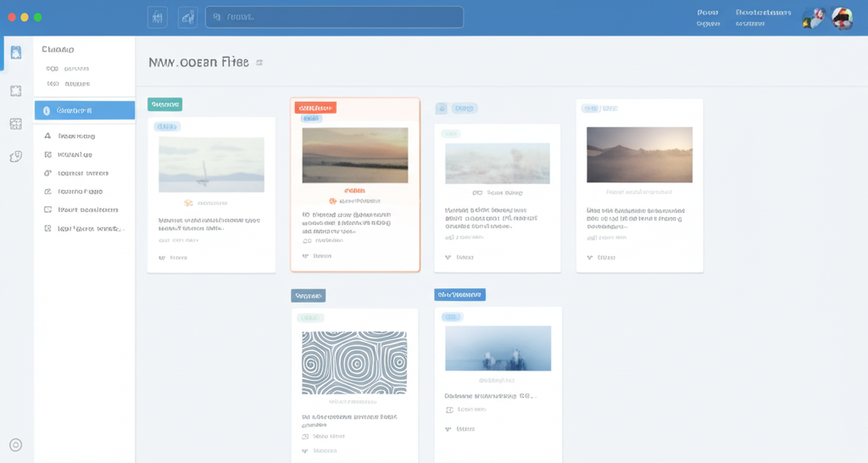Screen dimensions: 868x463
Task: Focus the search field in the blue header
Action: (334, 17)
